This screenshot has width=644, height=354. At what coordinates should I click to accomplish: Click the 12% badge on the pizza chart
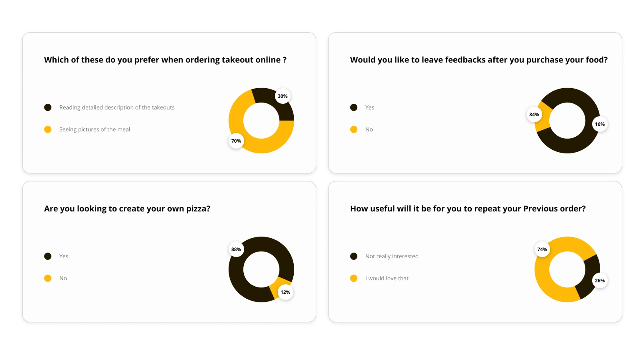click(285, 292)
